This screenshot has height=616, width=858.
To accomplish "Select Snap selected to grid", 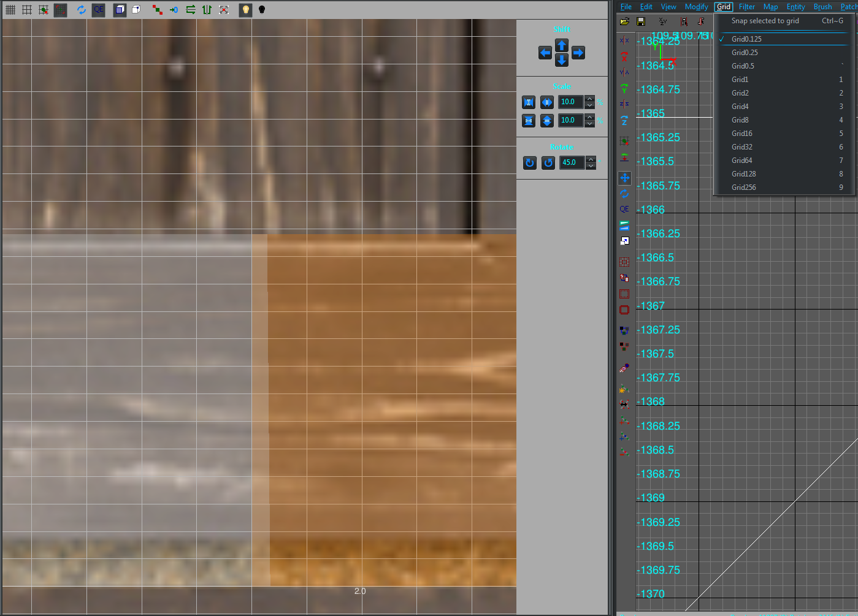I will [x=765, y=21].
